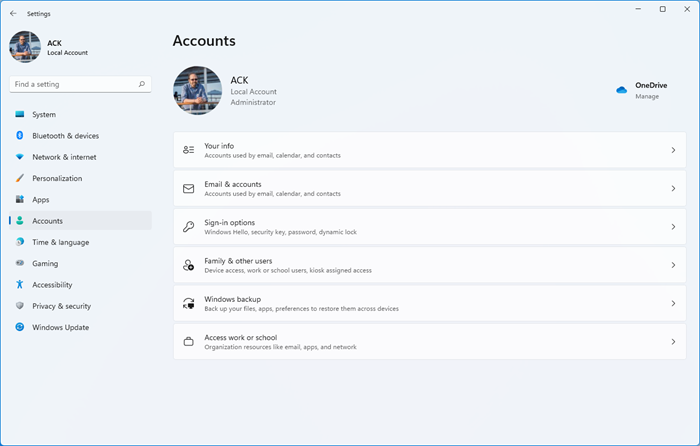Click the Gaming controller icon

pos(20,263)
